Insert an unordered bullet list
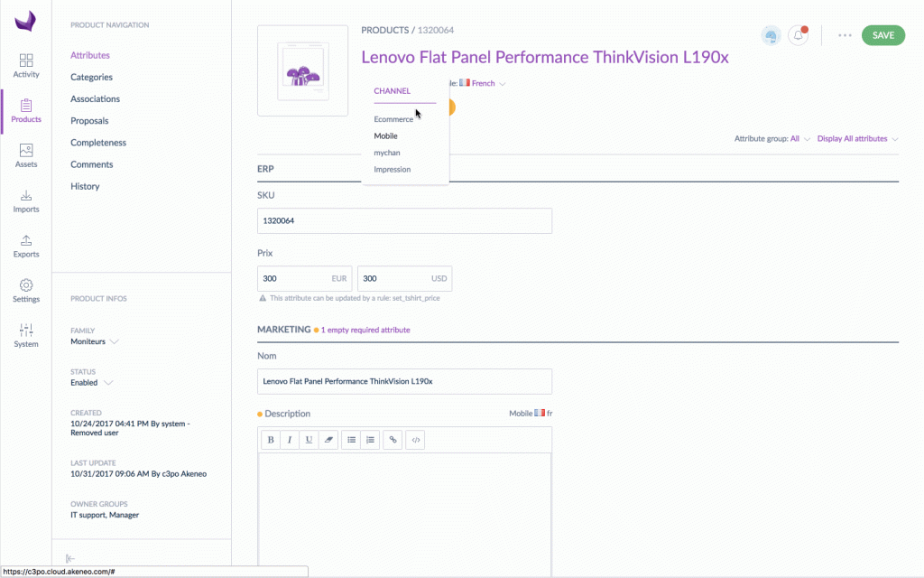This screenshot has width=924, height=578. [x=351, y=440]
